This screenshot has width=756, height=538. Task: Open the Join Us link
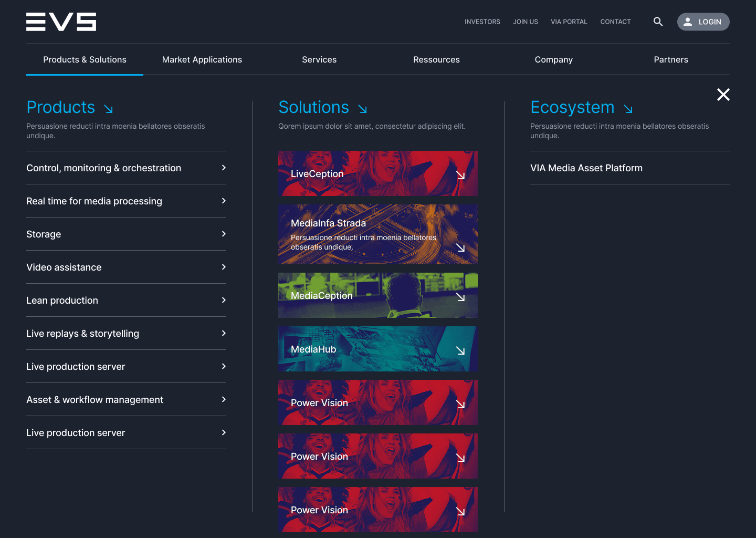[x=526, y=22]
